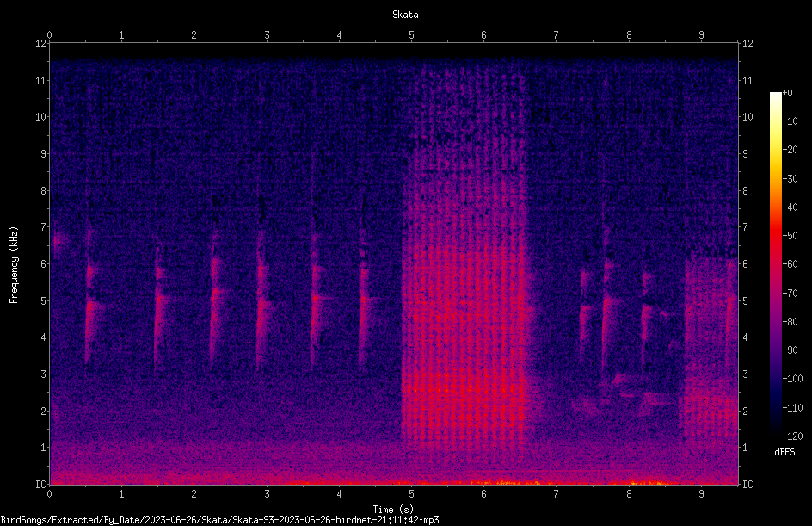Click the '7' tick on the top time axis
Viewport: 812px width, 526px height.
point(557,34)
